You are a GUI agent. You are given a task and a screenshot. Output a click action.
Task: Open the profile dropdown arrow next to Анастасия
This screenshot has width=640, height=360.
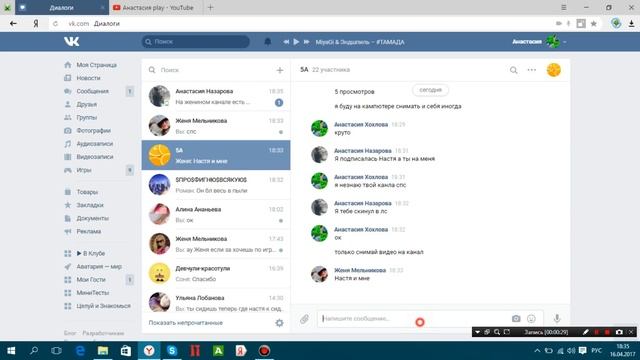tap(564, 42)
